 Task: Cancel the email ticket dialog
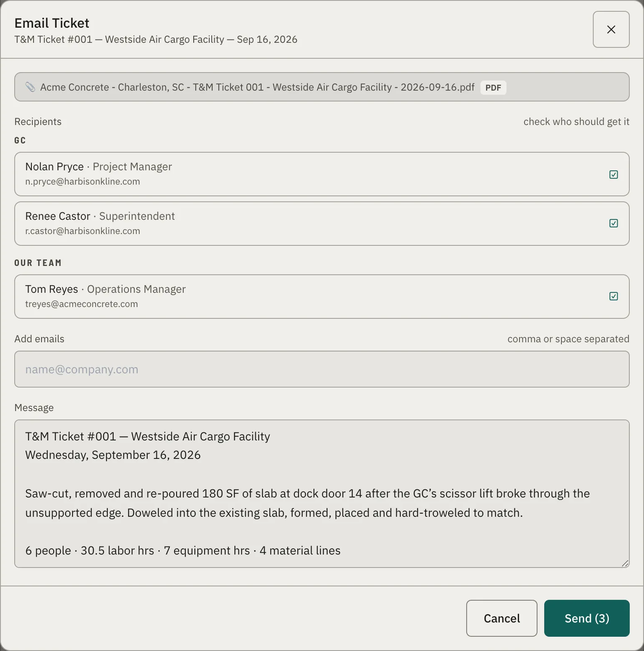point(501,618)
